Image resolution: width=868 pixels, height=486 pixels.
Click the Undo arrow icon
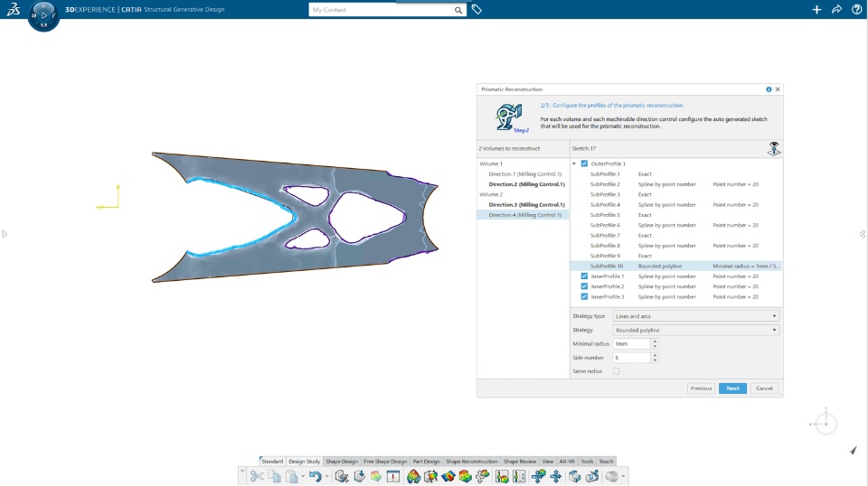315,476
